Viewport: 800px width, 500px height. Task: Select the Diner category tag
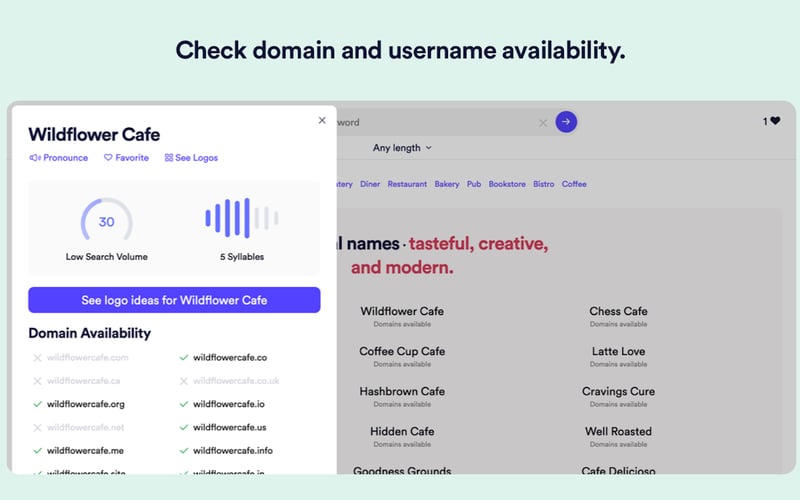point(370,184)
